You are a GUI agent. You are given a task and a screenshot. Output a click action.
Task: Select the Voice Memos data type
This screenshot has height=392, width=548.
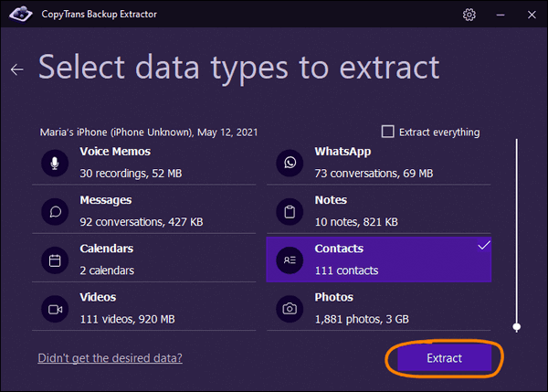click(x=144, y=163)
